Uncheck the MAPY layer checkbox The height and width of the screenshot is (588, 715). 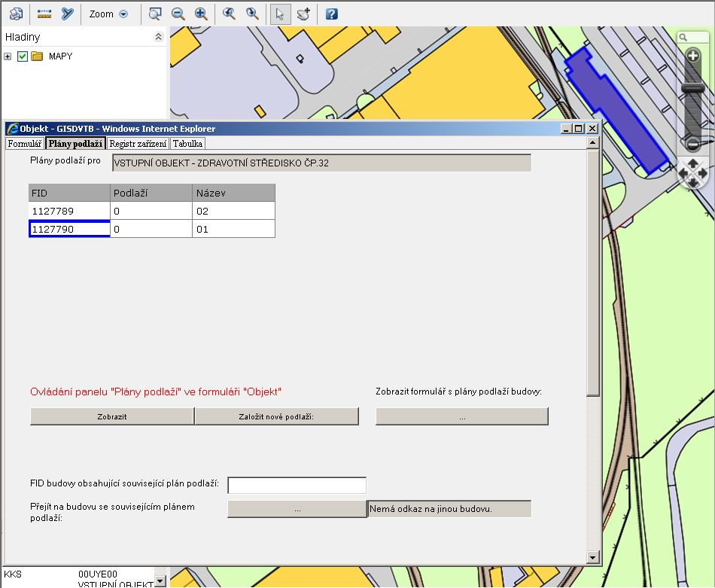(x=23, y=56)
